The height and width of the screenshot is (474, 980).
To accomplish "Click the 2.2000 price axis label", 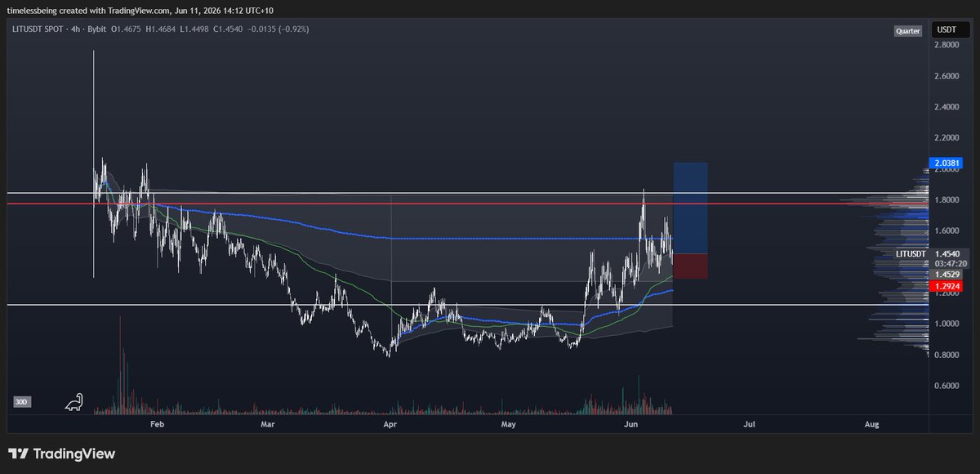I will click(947, 138).
